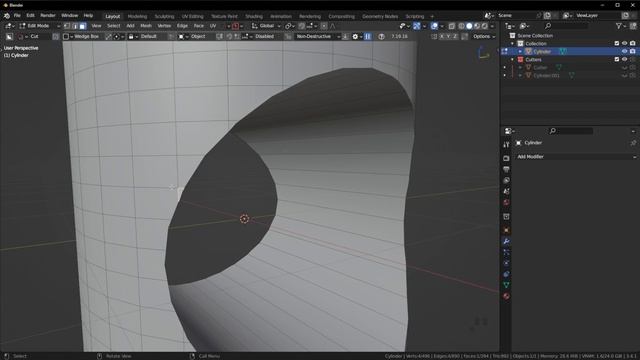Select the Modifiers wrench tab
The image size is (640, 360).
(x=506, y=241)
